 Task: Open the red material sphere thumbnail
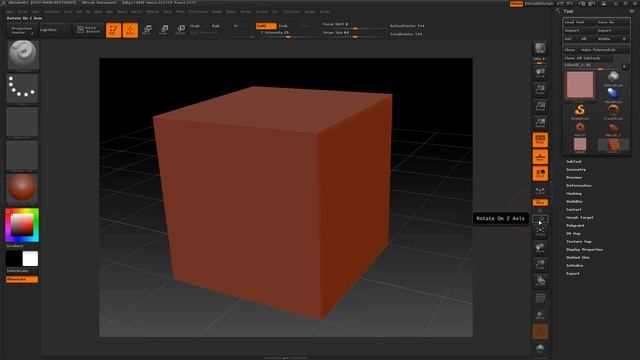(x=22, y=188)
